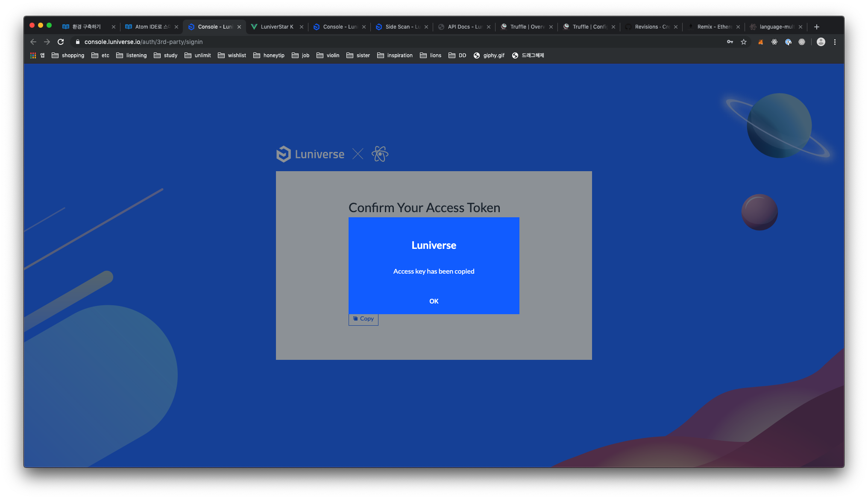The width and height of the screenshot is (868, 499).
Task: Switch to the second Console - Luniverse tab
Action: coord(339,27)
